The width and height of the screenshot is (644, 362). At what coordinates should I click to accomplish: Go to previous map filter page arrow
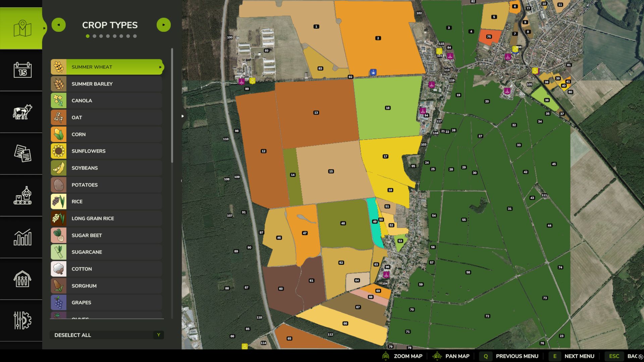(59, 25)
